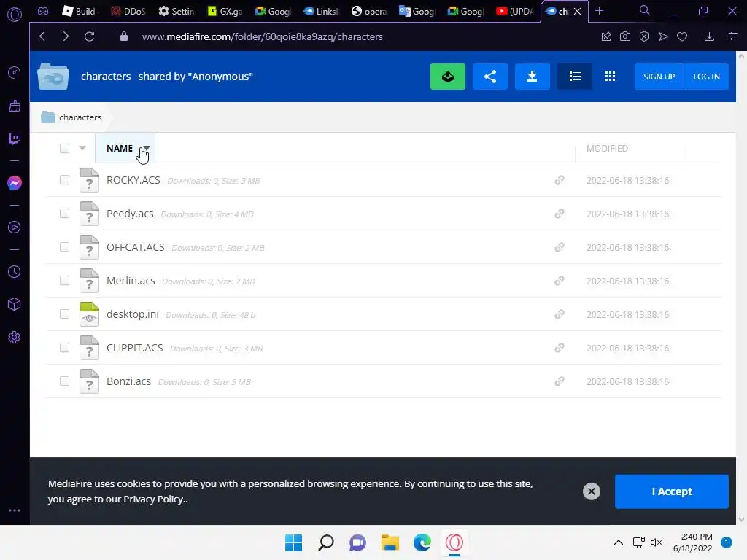Go back to the previous page
The image size is (747, 560).
42,36
